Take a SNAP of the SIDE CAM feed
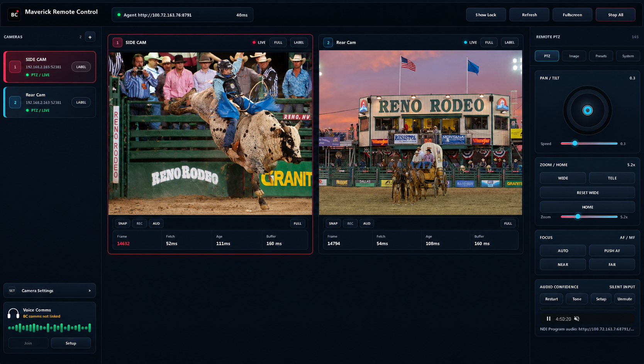The image size is (644, 364). (x=123, y=223)
